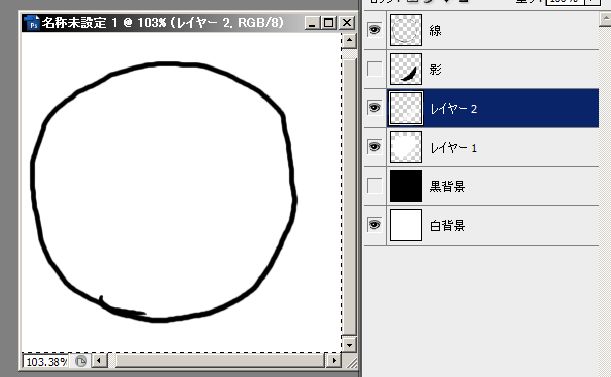Select the layer named レイヤー 1
The image size is (611, 377).
click(x=454, y=148)
